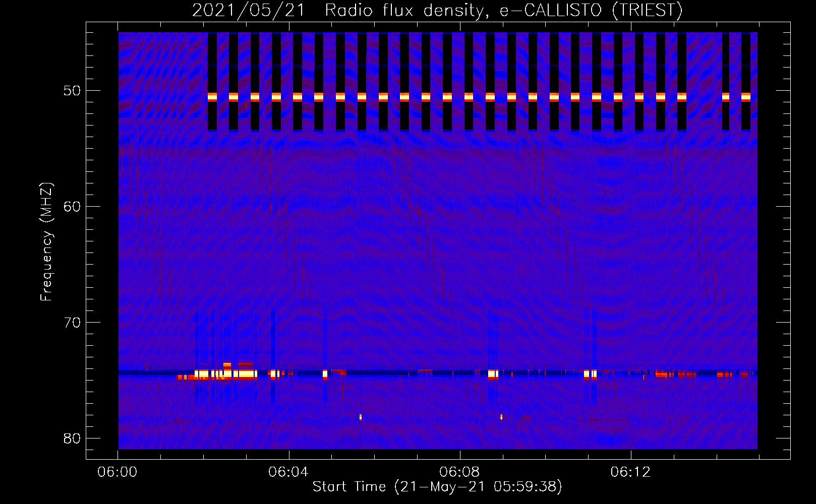The height and width of the screenshot is (504, 816).
Task: Click the Frequency (MHZ) axis label
Action: point(46,242)
